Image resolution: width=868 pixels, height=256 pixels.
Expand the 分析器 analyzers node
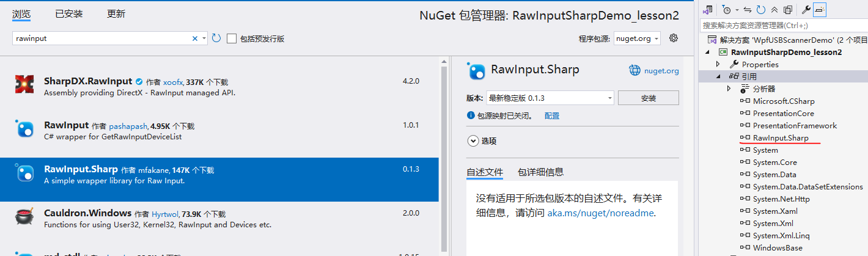tap(729, 89)
